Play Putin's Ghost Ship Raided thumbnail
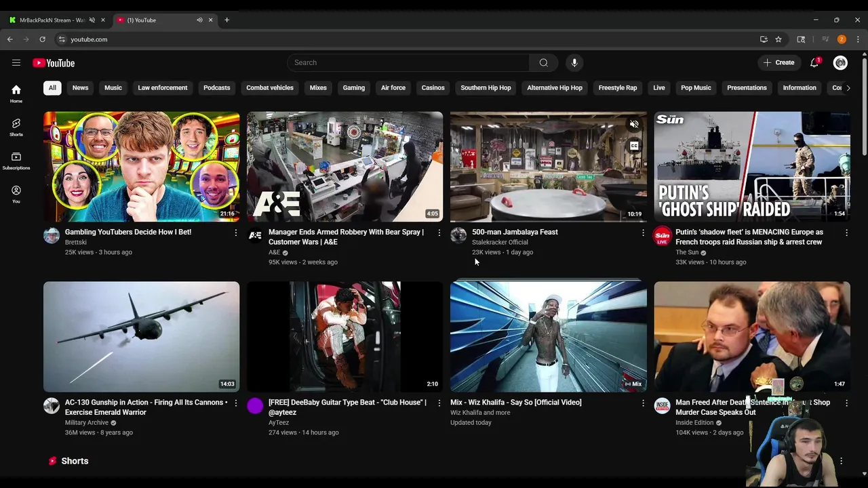The image size is (868, 488). pos(752,167)
